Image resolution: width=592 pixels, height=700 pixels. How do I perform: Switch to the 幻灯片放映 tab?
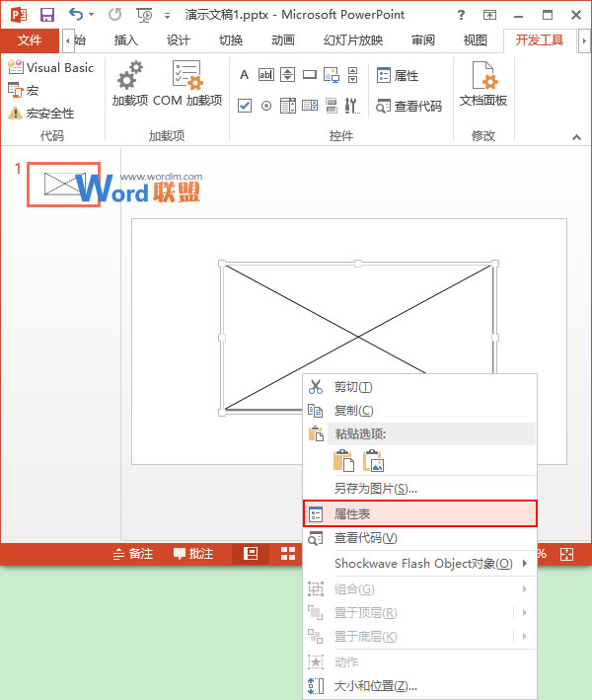[x=353, y=40]
